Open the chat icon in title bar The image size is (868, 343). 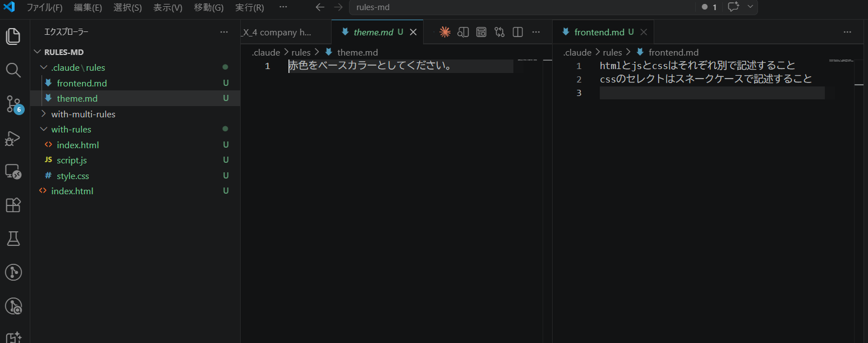point(733,7)
